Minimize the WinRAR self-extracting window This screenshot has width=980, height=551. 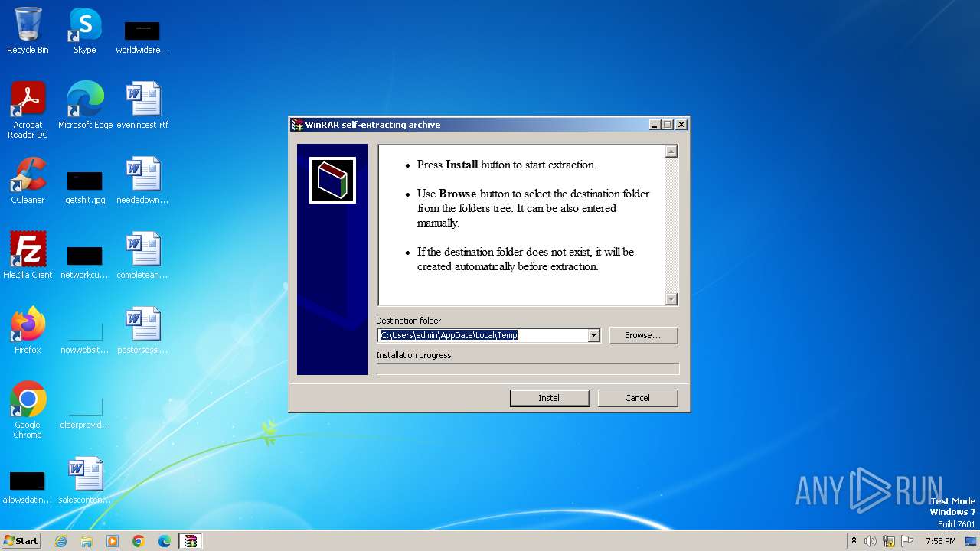click(x=655, y=125)
